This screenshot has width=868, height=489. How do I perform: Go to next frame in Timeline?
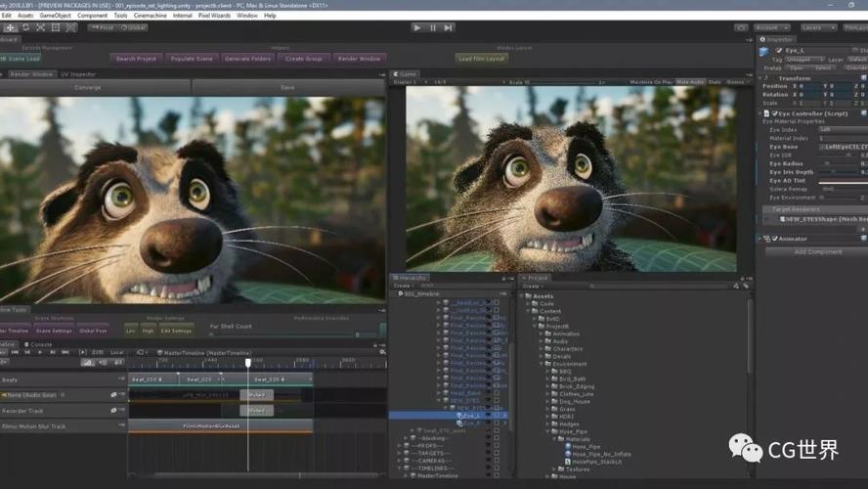pyautogui.click(x=53, y=352)
